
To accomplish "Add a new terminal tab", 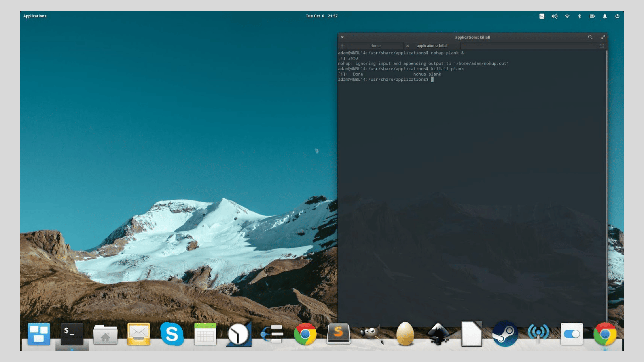I will 342,46.
